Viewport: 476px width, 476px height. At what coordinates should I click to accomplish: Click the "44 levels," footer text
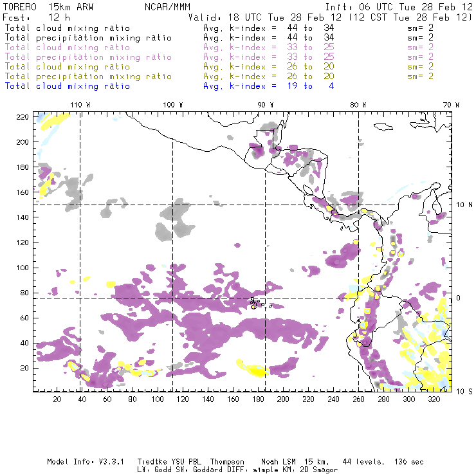point(363,462)
